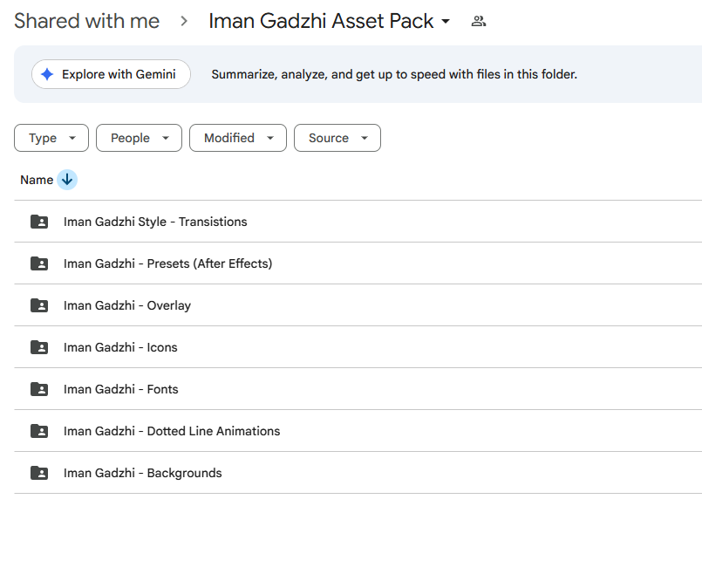This screenshot has width=702, height=588.
Task: Open the People filter dropdown
Action: coord(139,138)
